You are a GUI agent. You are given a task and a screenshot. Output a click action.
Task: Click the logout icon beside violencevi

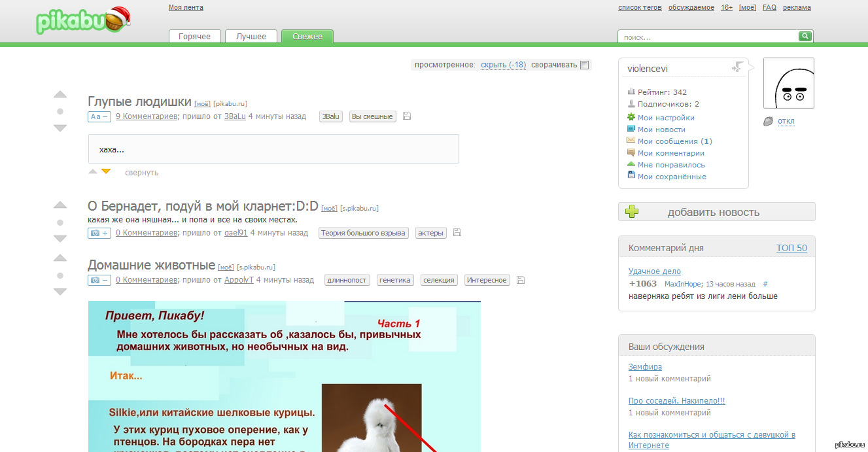737,67
